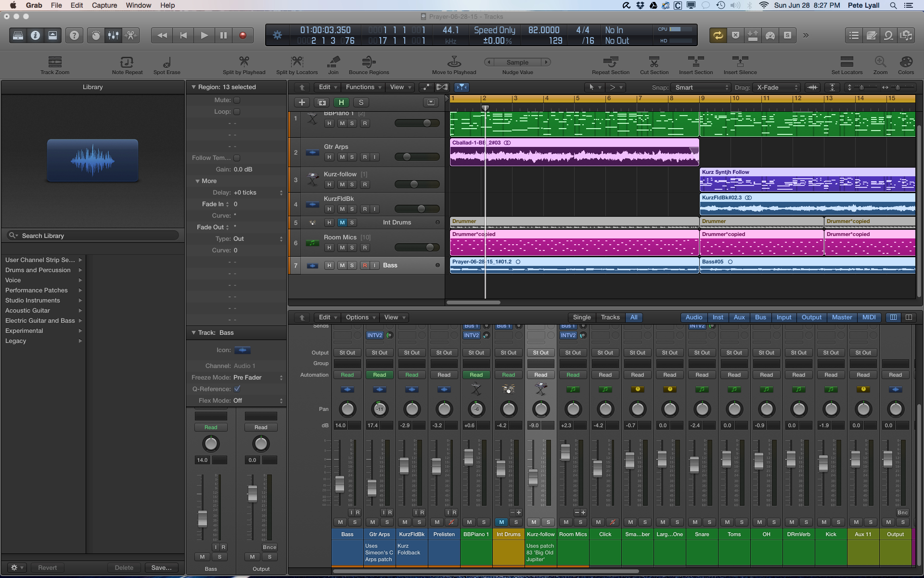Enable the region Mute checkbox
The height and width of the screenshot is (578, 924).
coord(237,100)
